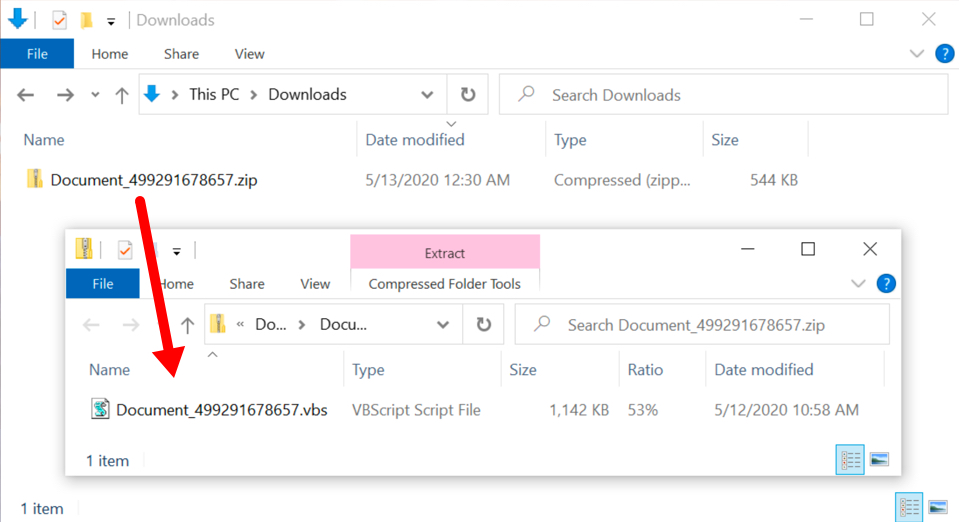Viewport: 959px width, 522px height.
Task: Open the File menu in zip window
Action: point(103,284)
